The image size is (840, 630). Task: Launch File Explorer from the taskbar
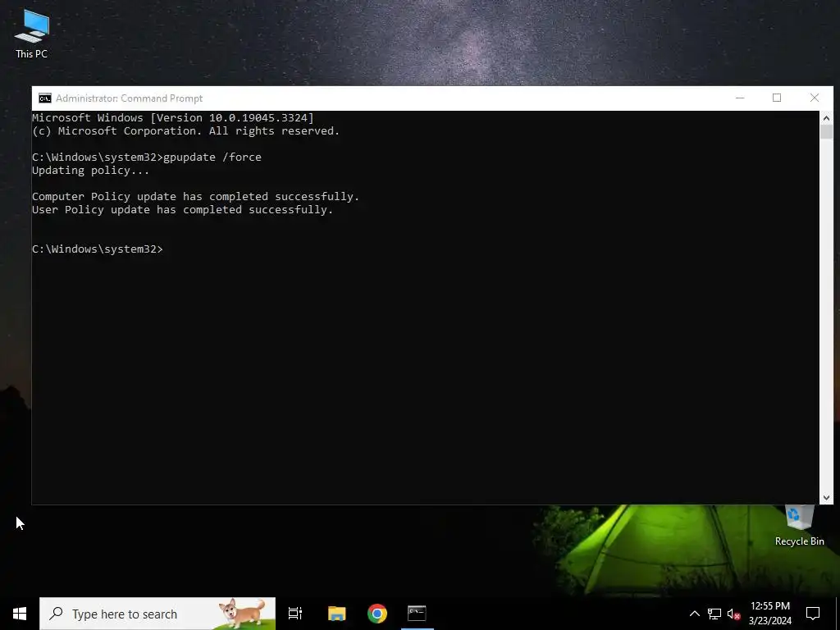click(x=336, y=614)
